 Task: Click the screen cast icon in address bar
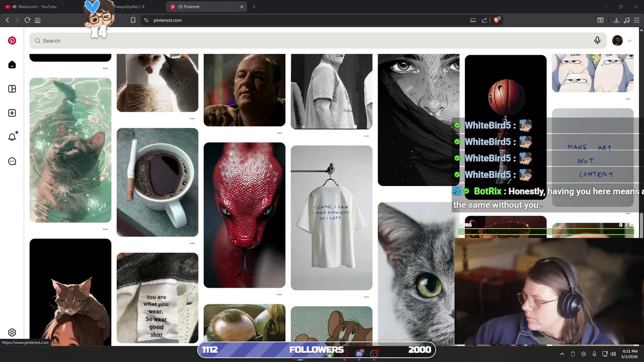473,20
